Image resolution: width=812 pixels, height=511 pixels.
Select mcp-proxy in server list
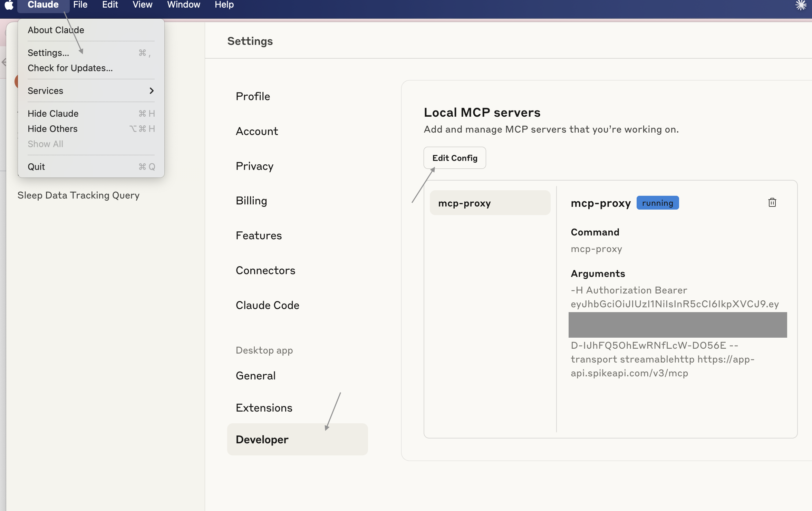point(490,203)
